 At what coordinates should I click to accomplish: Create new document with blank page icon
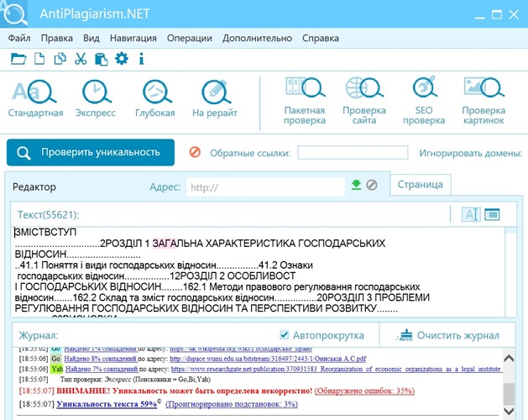pyautogui.click(x=39, y=59)
